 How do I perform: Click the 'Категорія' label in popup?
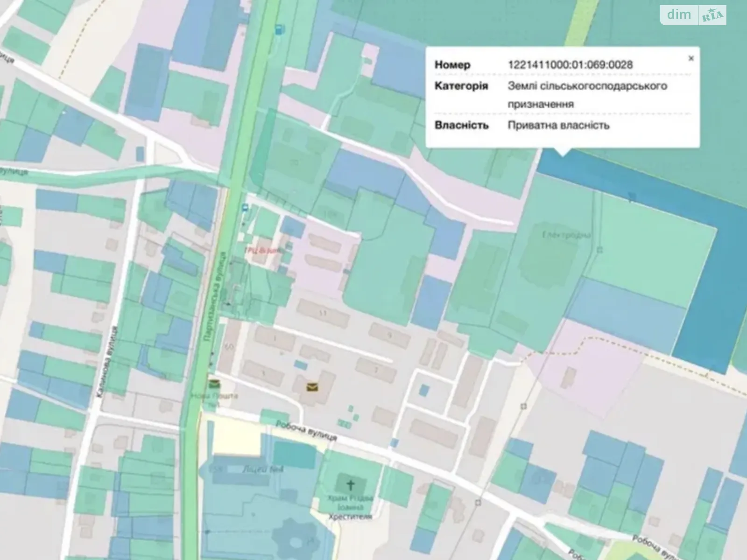coord(461,86)
